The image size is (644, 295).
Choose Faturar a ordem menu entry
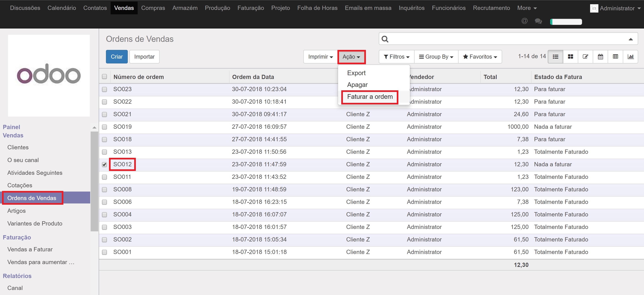[370, 97]
